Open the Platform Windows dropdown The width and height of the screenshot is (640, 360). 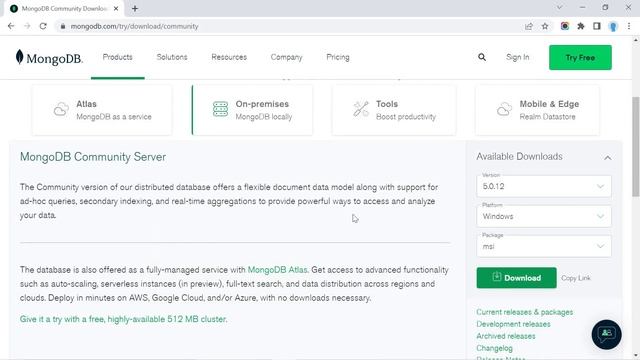[544, 216]
